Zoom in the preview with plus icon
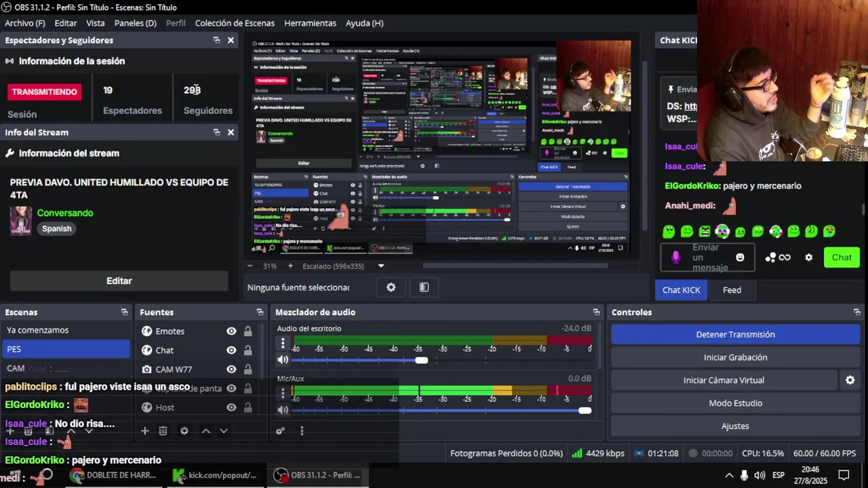 [x=290, y=266]
